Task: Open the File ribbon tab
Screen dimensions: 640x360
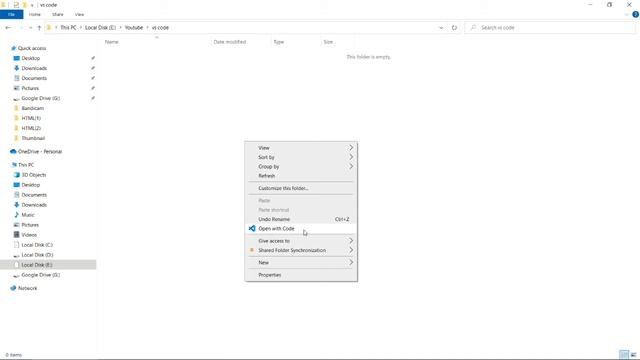Action: [11, 14]
